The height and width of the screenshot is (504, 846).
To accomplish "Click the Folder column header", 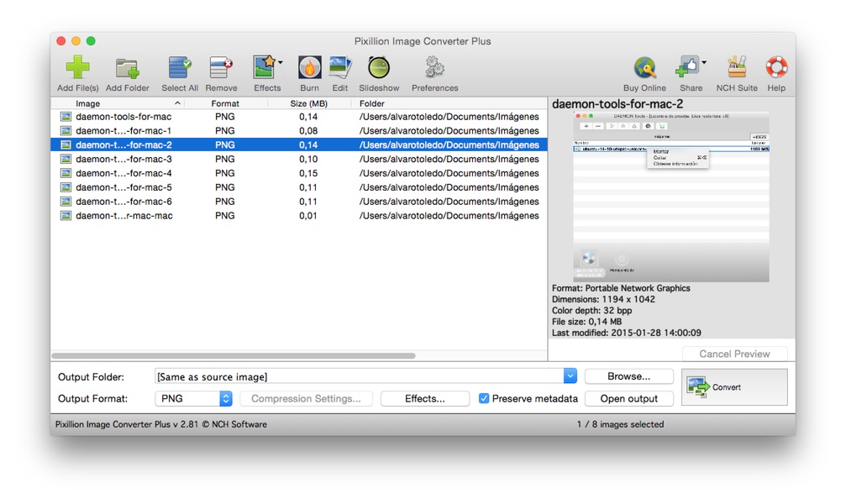I will [449, 103].
